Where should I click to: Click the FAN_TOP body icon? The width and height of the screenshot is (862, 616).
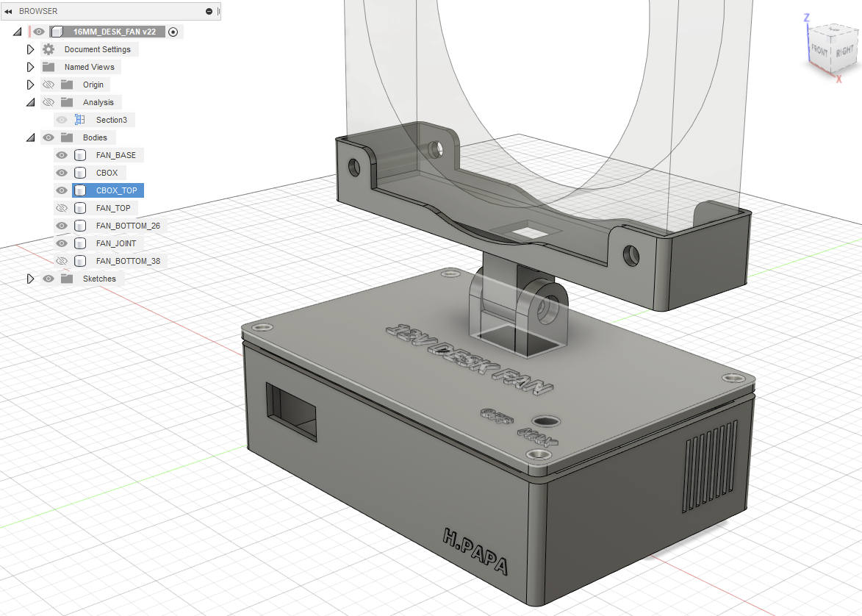(x=80, y=208)
